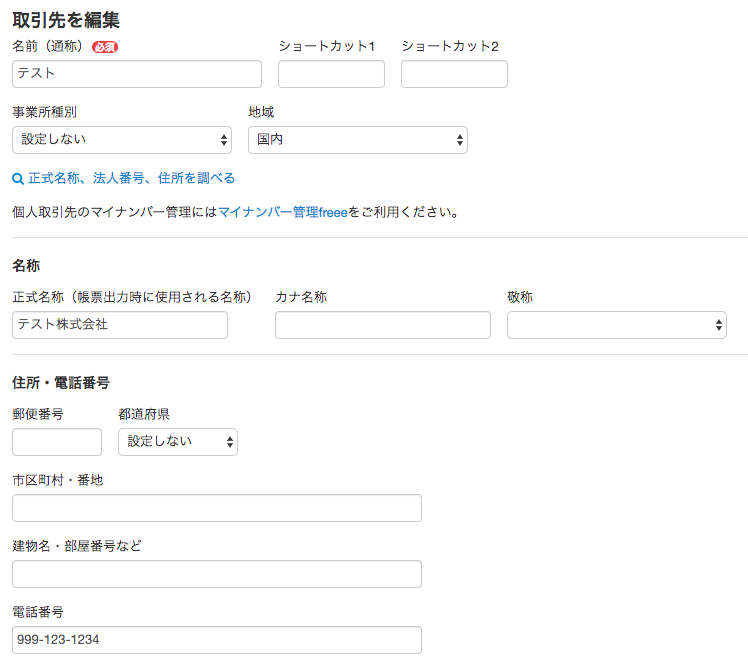Screen dimensions: 748x667
Task: Focus the ショートカット2 text box
Action: [454, 74]
